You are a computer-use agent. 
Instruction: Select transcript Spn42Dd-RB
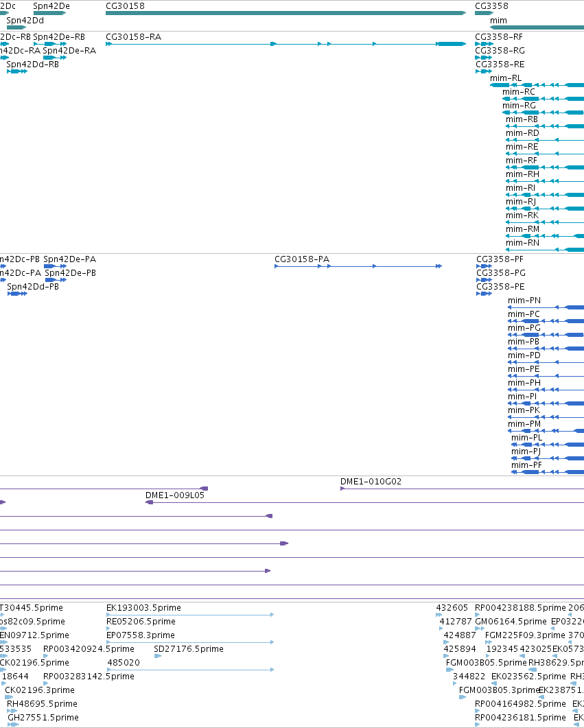[x=33, y=64]
